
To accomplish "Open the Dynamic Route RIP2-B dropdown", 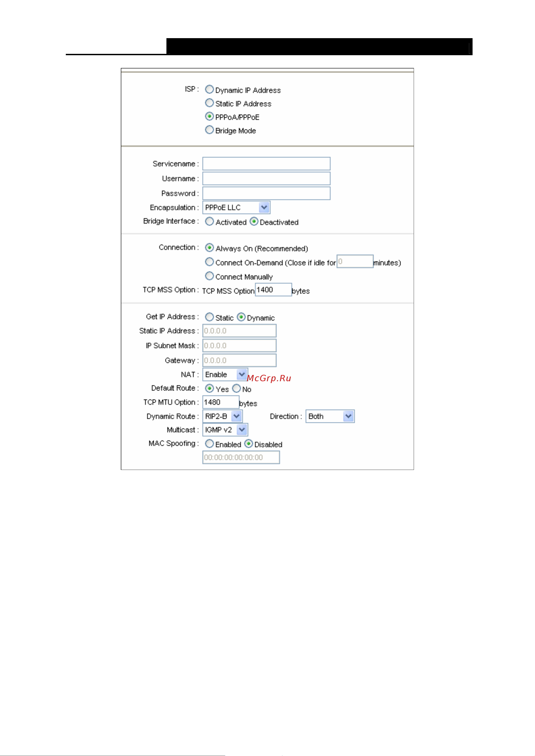I will tap(223, 416).
